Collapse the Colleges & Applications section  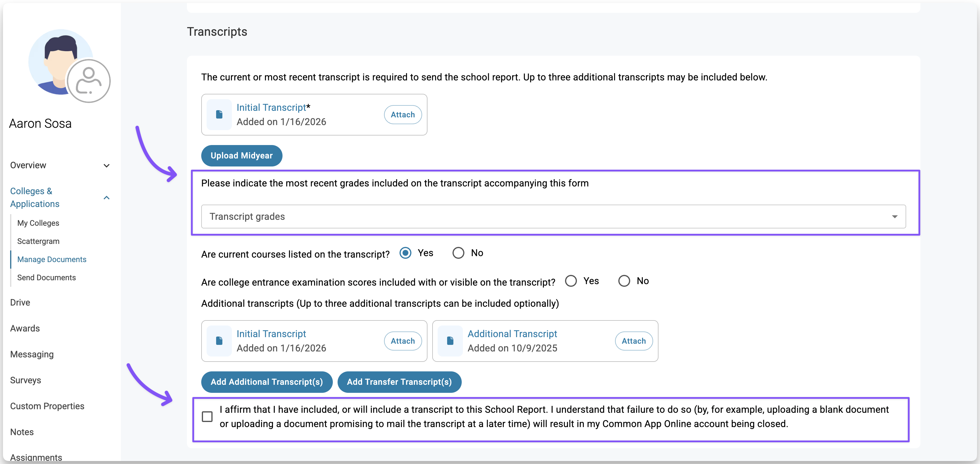[x=107, y=197]
